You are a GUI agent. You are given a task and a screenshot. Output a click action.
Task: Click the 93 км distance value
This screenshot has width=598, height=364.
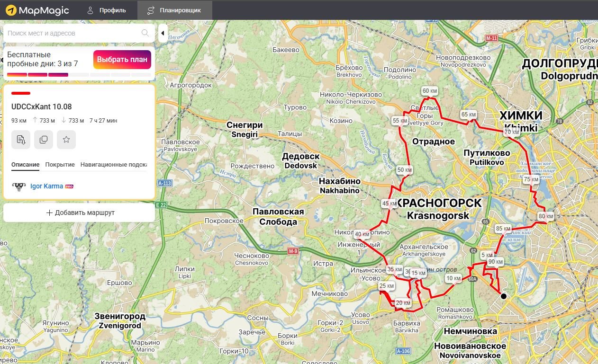tap(19, 121)
